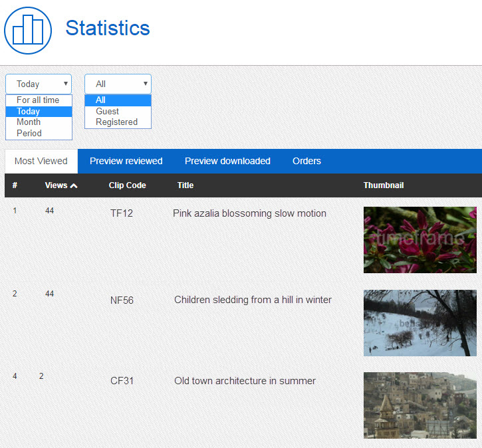Image resolution: width=482 pixels, height=448 pixels.
Task: Open the Preview downloaded tab
Action: 227,161
